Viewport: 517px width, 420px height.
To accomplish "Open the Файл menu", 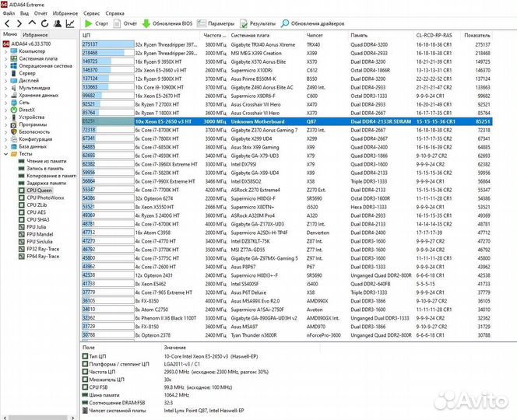I will (x=9, y=13).
